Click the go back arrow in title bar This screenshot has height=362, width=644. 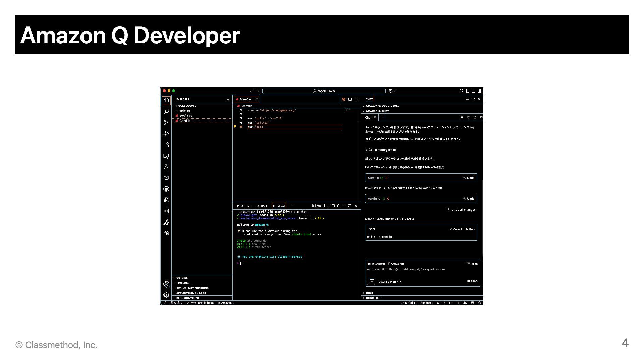click(x=252, y=91)
